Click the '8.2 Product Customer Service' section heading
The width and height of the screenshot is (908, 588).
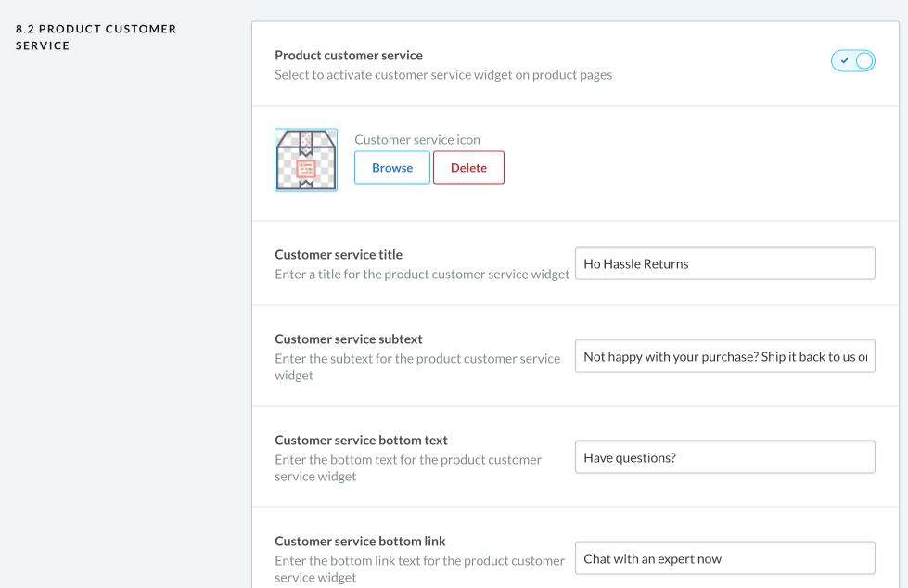96,37
